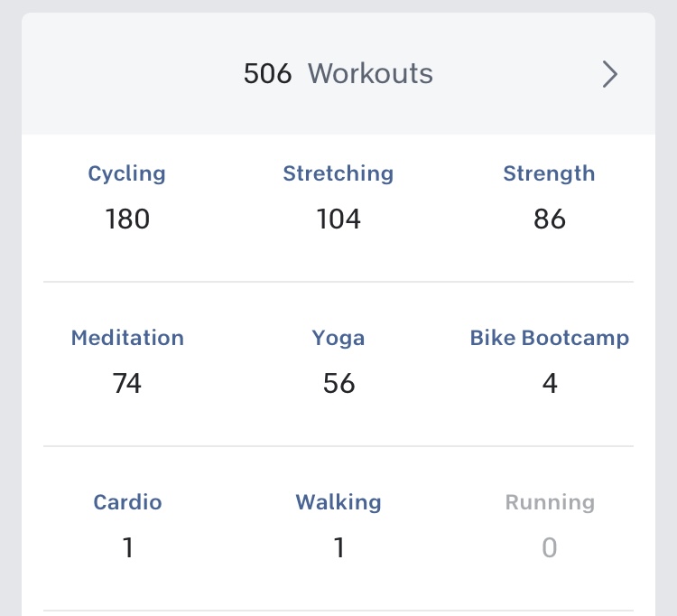Screen dimensions: 677x616
Task: Tap the Running count of 0
Action: [x=549, y=548]
